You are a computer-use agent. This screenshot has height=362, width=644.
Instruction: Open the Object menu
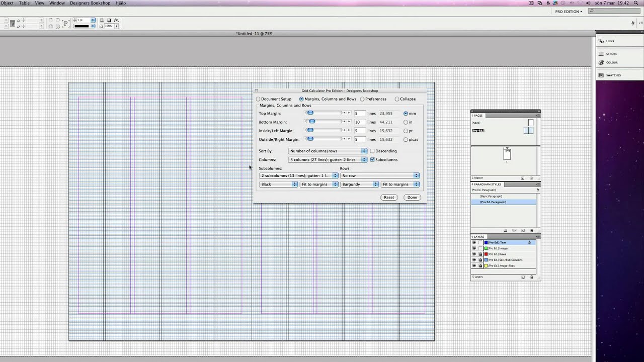point(7,3)
